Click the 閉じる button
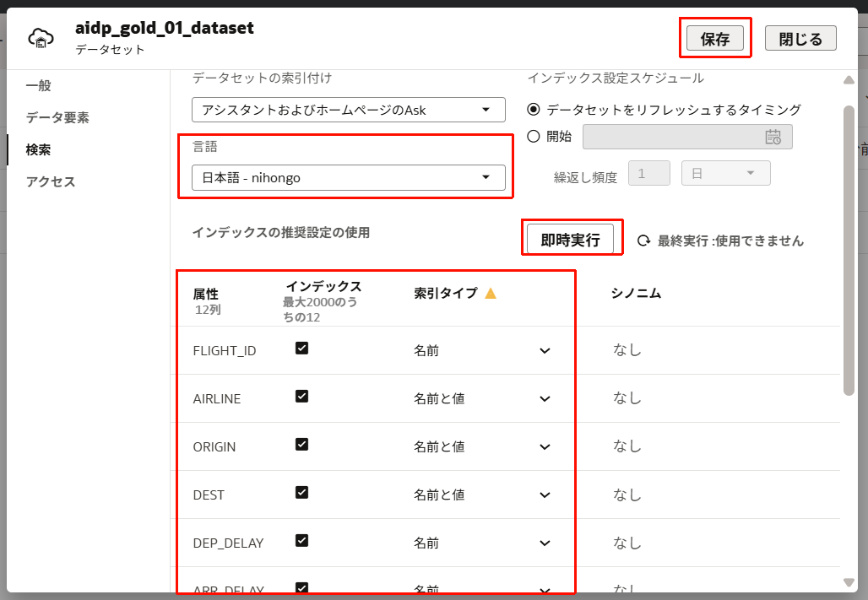The width and height of the screenshot is (868, 600). pyautogui.click(x=800, y=38)
